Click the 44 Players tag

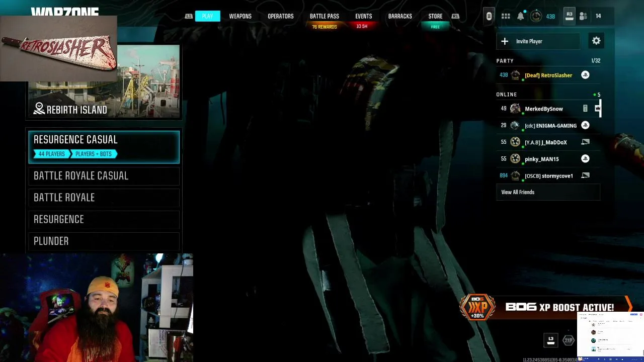coord(51,154)
